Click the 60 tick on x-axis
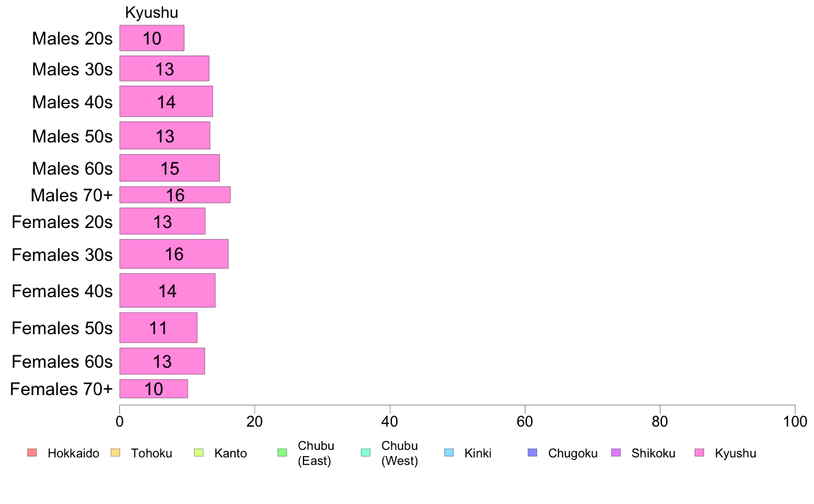This screenshot has width=814, height=504. (x=525, y=421)
